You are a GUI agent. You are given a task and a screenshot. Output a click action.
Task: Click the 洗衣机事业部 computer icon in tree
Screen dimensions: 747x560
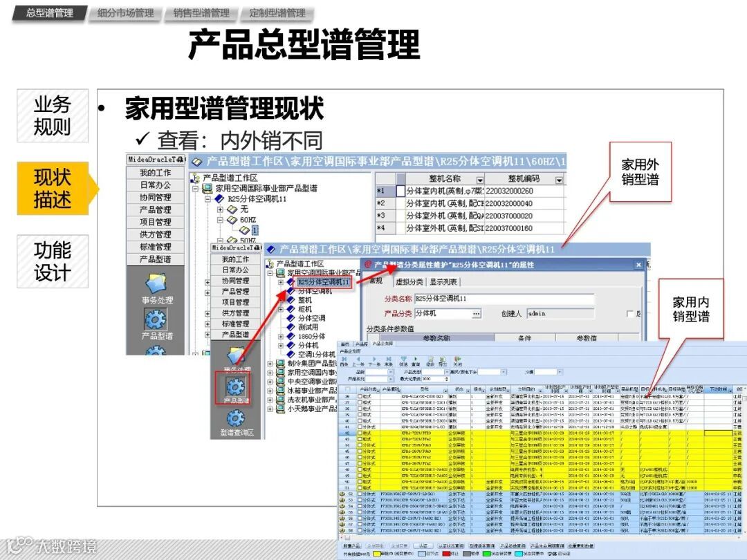[281, 400]
